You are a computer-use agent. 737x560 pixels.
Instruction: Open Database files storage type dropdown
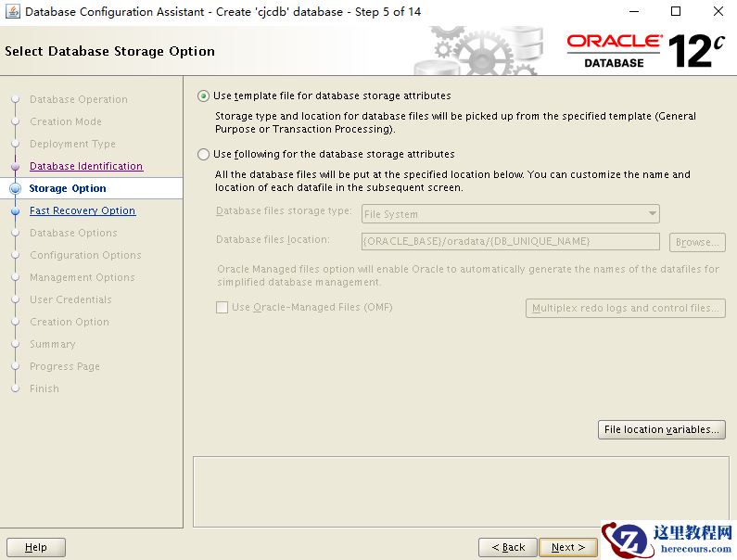click(511, 214)
